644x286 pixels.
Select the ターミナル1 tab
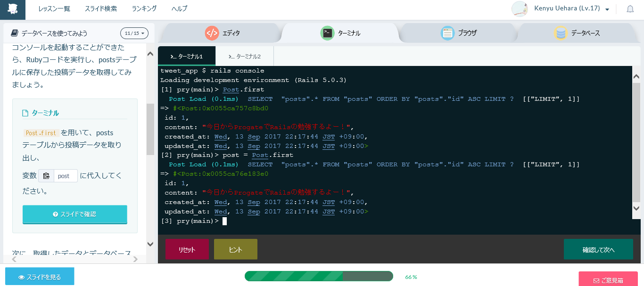[x=187, y=57]
